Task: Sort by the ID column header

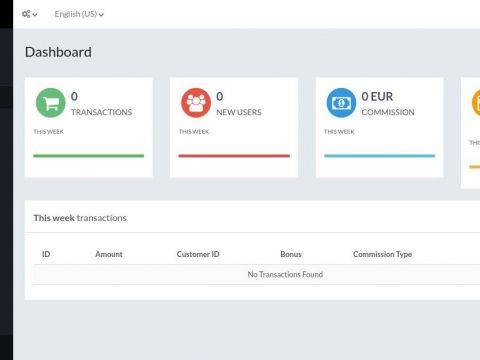Action: [x=46, y=254]
